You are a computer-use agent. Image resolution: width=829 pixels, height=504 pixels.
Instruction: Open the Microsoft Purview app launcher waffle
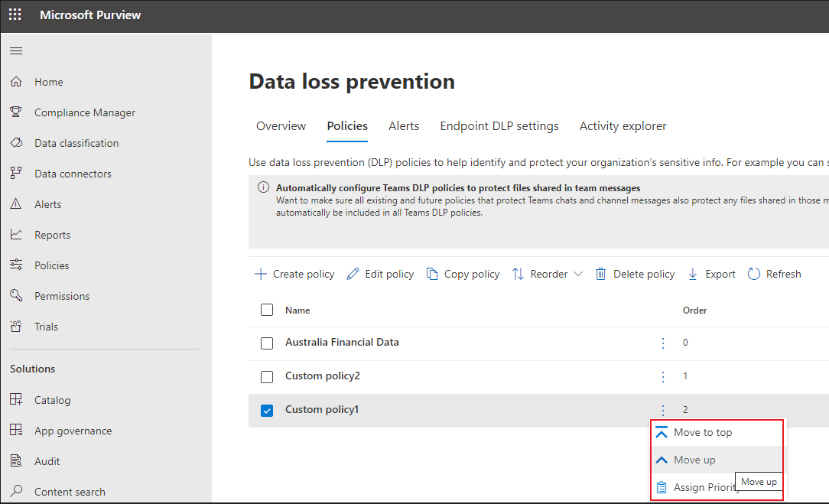[x=15, y=15]
